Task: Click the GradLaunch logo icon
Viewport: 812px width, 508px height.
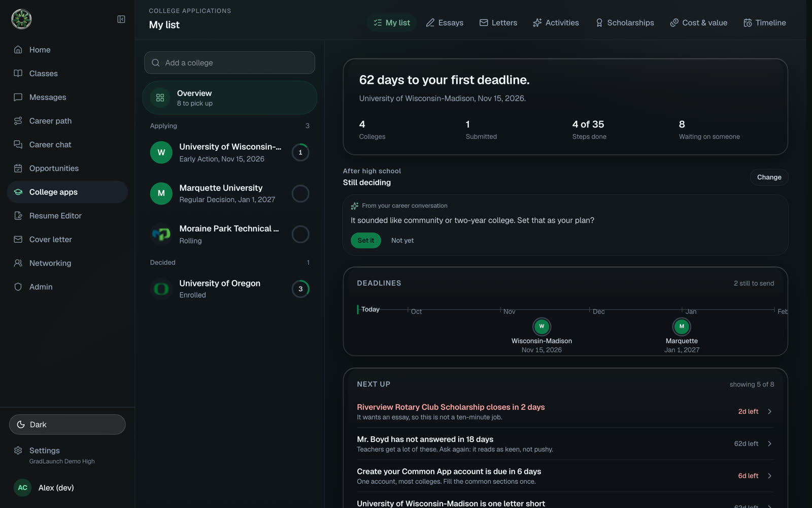Action: 21,19
